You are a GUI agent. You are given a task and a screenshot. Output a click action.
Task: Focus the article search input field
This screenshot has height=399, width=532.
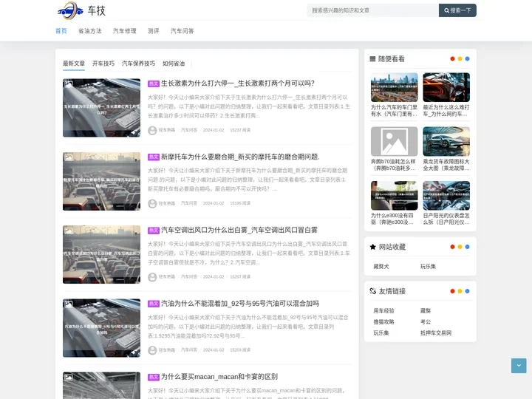(373, 10)
